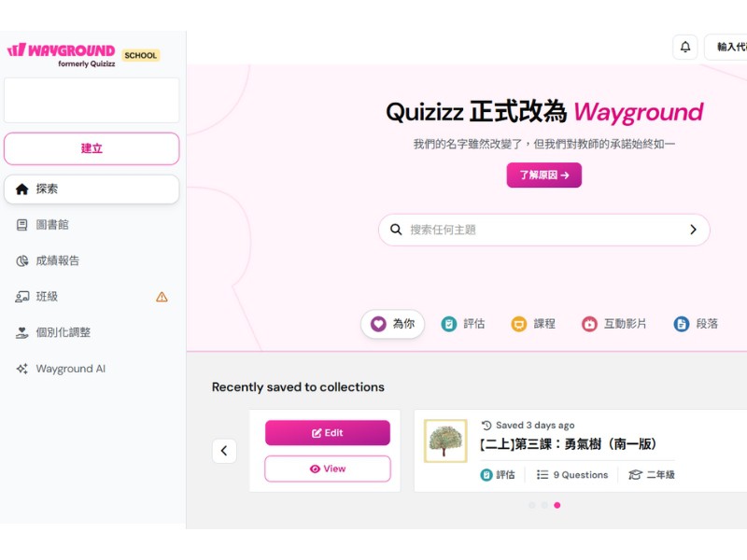Click the 建立 create button
Image resolution: width=747 pixels, height=560 pixels.
click(x=92, y=148)
